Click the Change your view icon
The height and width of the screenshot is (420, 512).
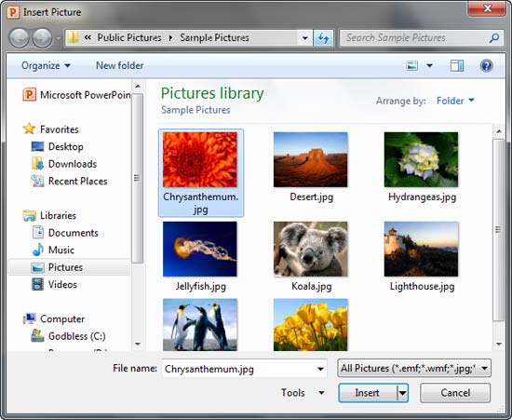point(411,65)
